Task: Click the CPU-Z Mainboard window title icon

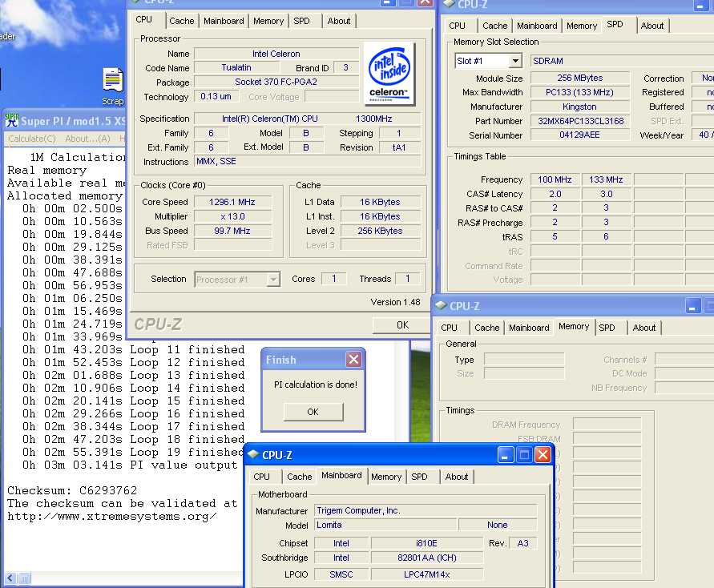Action: (253, 455)
